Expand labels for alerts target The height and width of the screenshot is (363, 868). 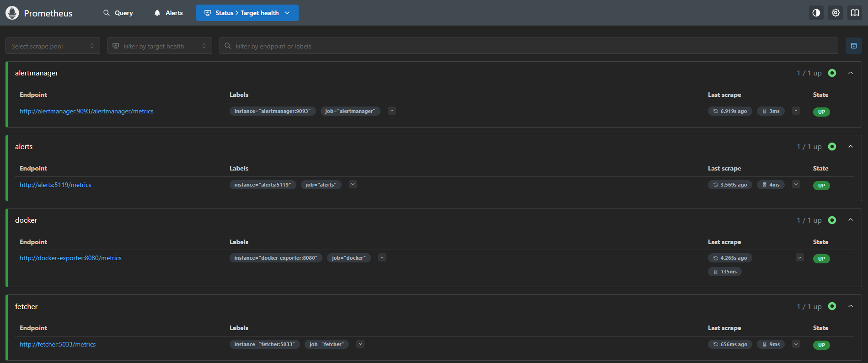[353, 184]
